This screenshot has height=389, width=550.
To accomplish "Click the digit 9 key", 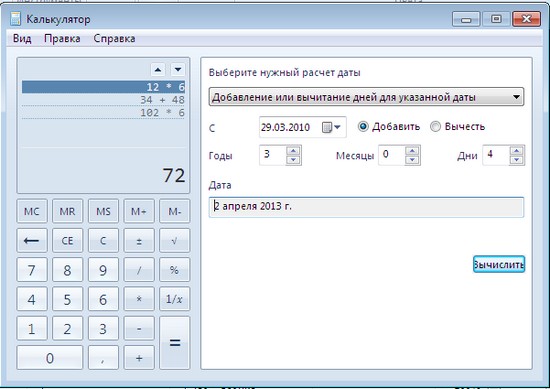I will [x=103, y=270].
